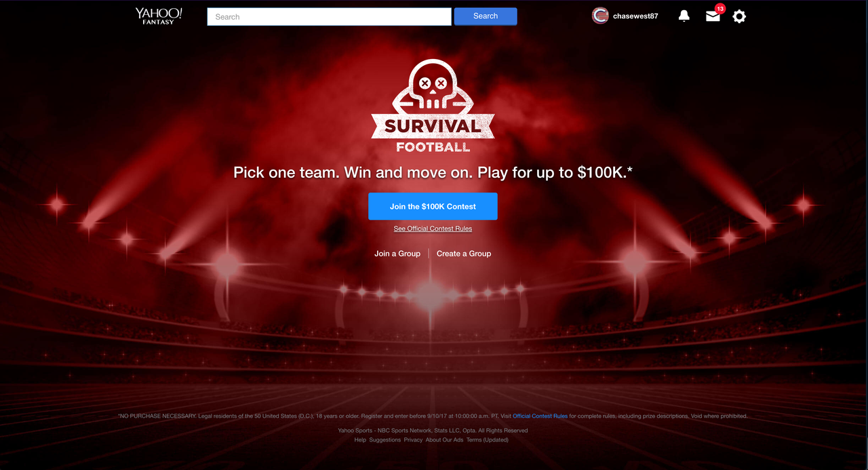Click the chasewest87 profile avatar
The image size is (868, 470).
[600, 16]
